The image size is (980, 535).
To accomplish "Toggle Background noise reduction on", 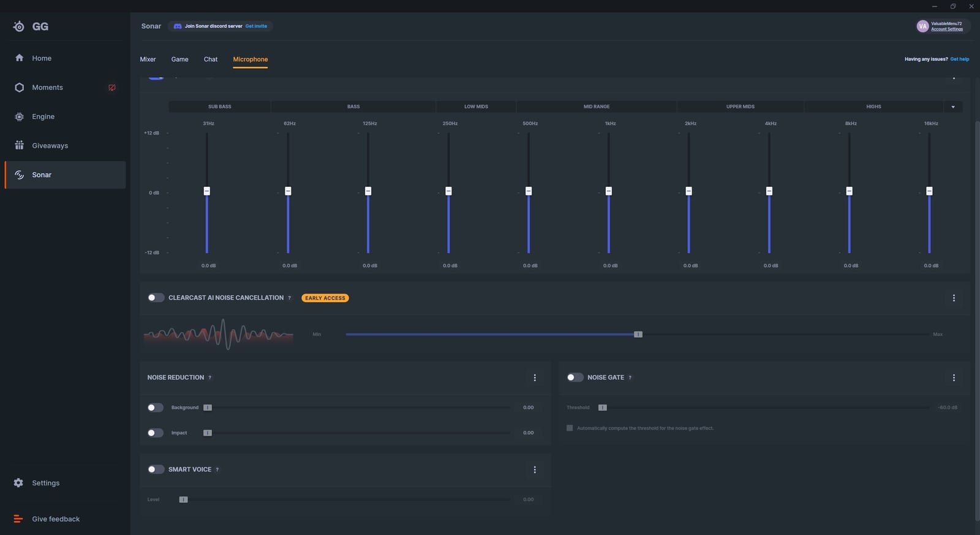I will 156,408.
